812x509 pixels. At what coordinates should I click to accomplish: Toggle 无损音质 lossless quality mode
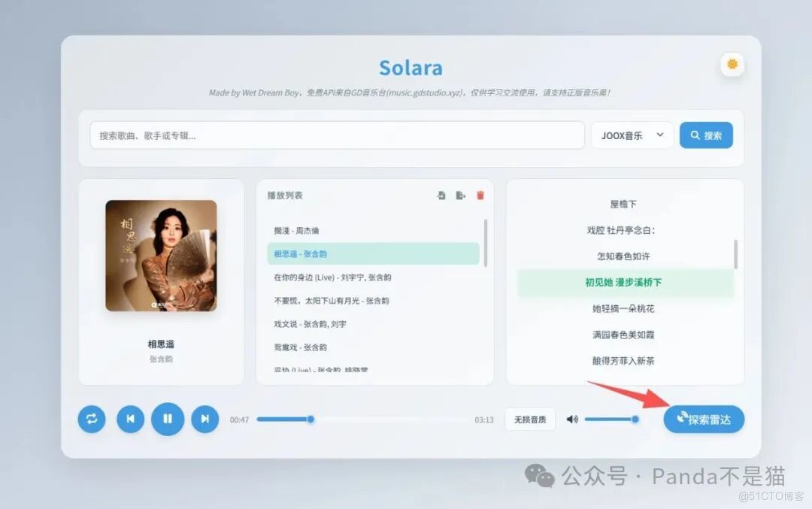coord(530,419)
